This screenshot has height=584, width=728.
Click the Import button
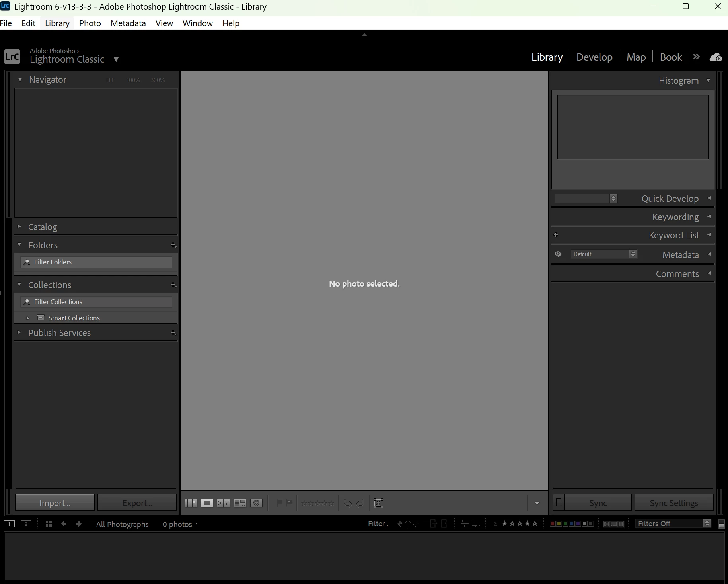(x=55, y=503)
